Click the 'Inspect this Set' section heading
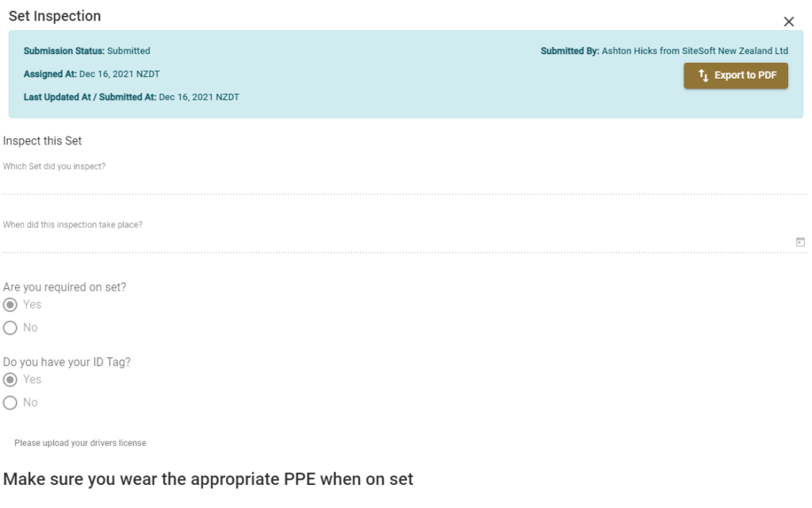This screenshot has width=812, height=508. (43, 141)
